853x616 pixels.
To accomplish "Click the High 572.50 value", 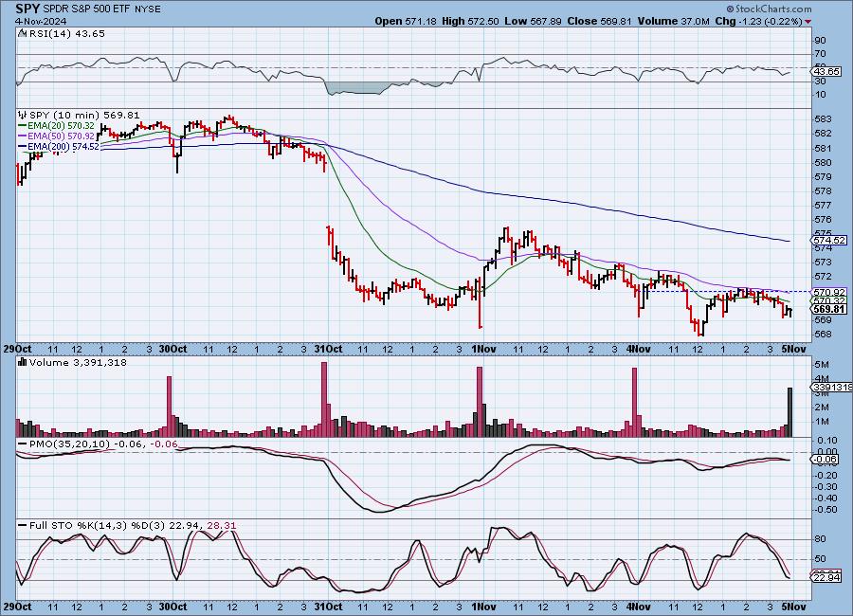I will coord(470,21).
